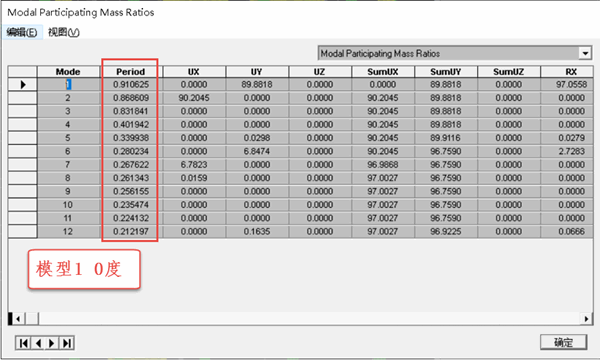Go to previous record navigation button
Viewport: 600px width, 360px height.
pyautogui.click(x=38, y=343)
